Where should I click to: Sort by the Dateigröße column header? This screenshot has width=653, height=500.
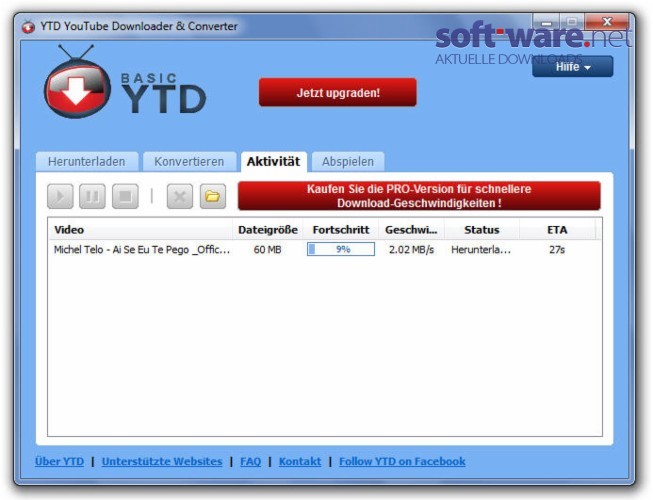[268, 230]
